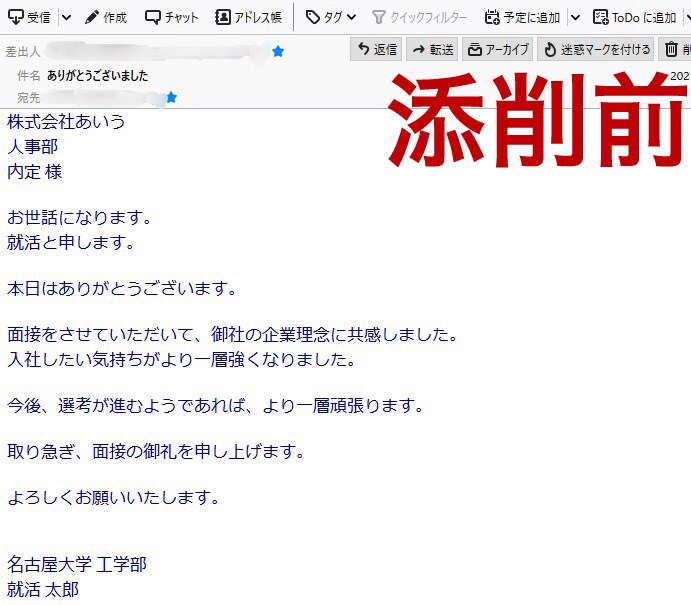Click the 転送 (Forward) button

point(432,49)
